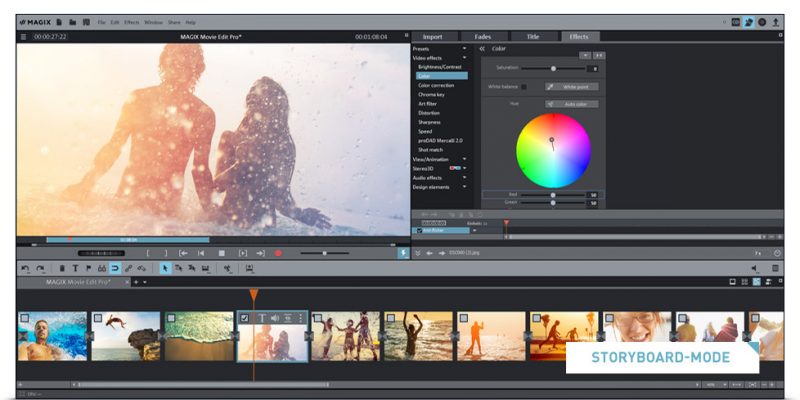800x400 pixels.
Task: Select Color correction effect
Action: coord(436,85)
